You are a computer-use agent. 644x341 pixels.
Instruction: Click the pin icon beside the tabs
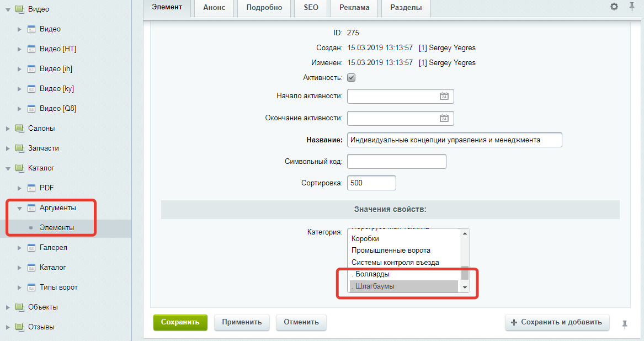(632, 7)
